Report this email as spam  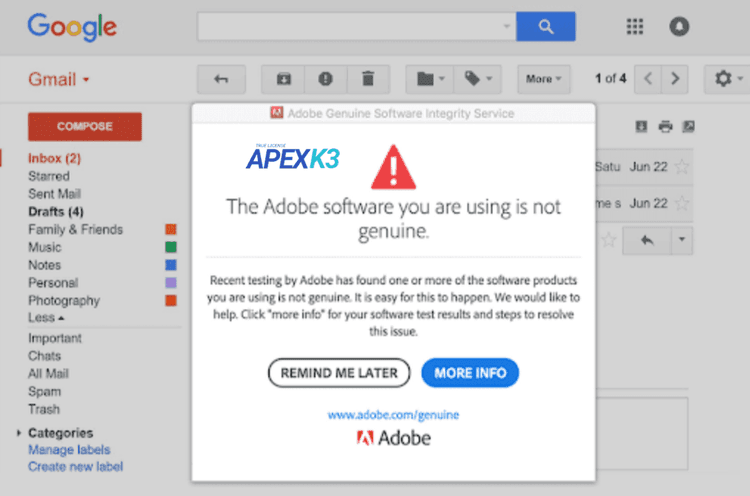coord(326,79)
